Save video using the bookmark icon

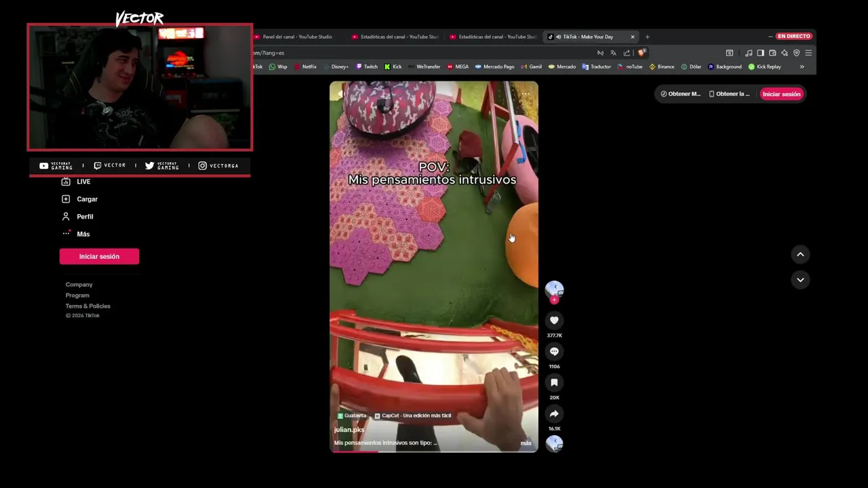click(554, 382)
